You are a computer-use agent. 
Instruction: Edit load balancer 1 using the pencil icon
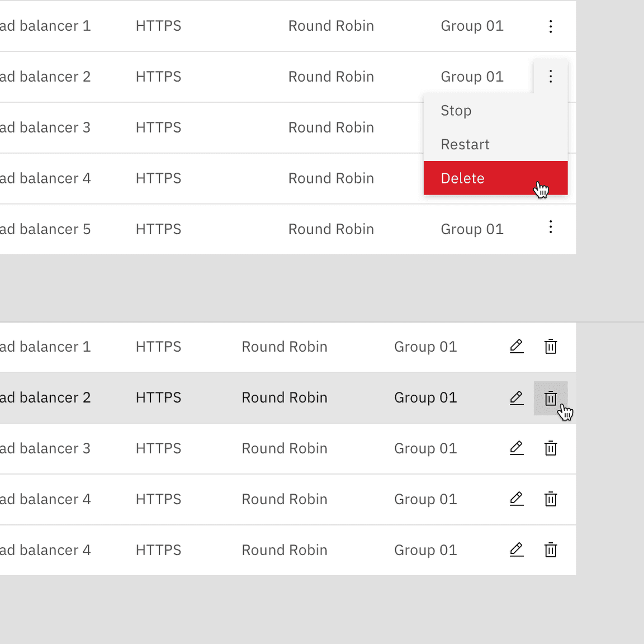517,347
